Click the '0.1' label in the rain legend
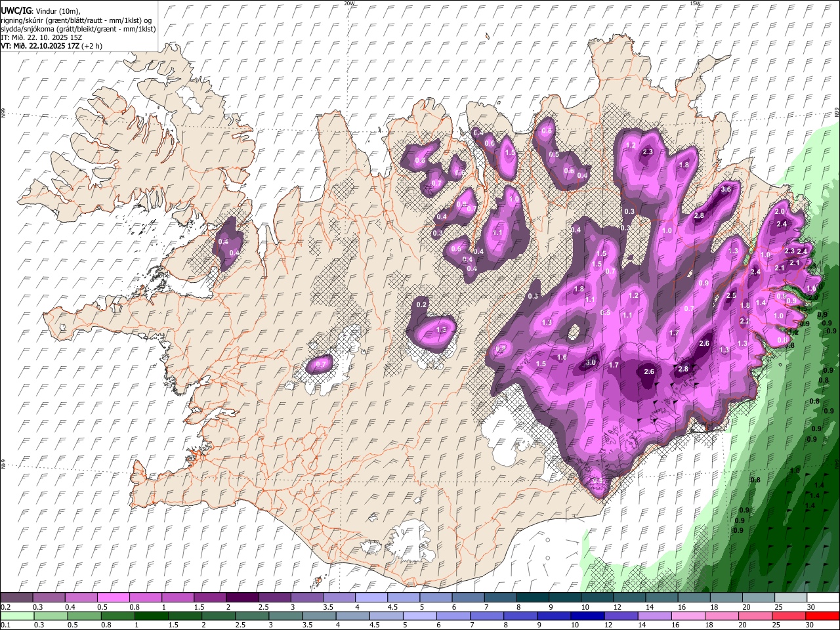Image resolution: width=840 pixels, height=630 pixels. [5, 625]
